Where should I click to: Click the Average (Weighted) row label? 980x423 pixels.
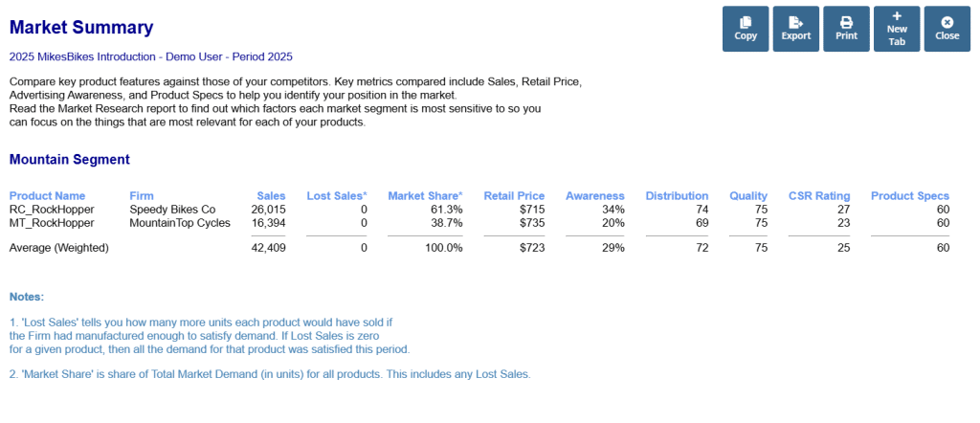point(58,248)
